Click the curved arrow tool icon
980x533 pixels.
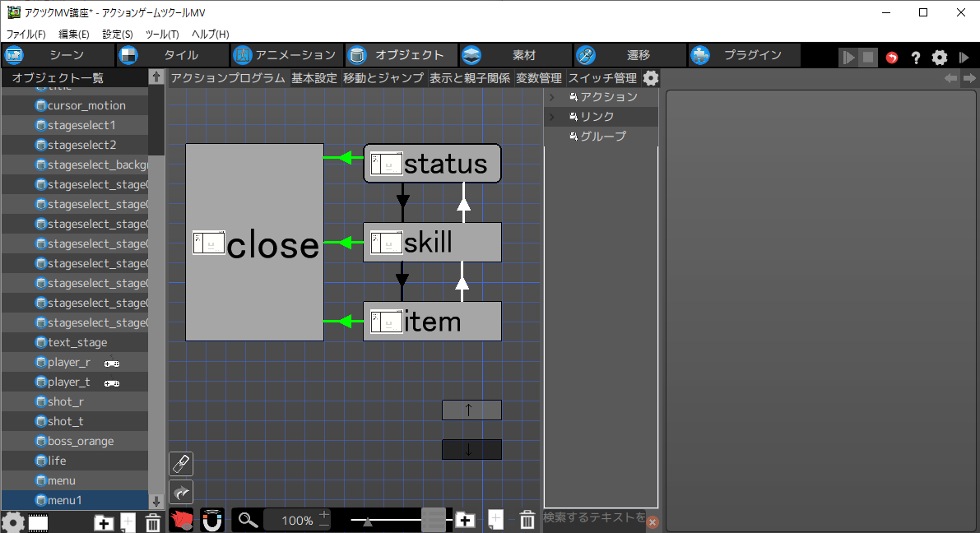coord(181,492)
